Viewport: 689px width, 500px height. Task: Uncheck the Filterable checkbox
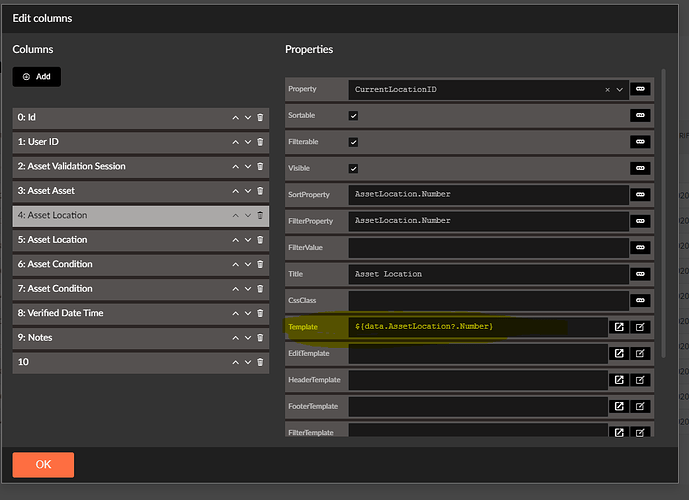pos(353,142)
